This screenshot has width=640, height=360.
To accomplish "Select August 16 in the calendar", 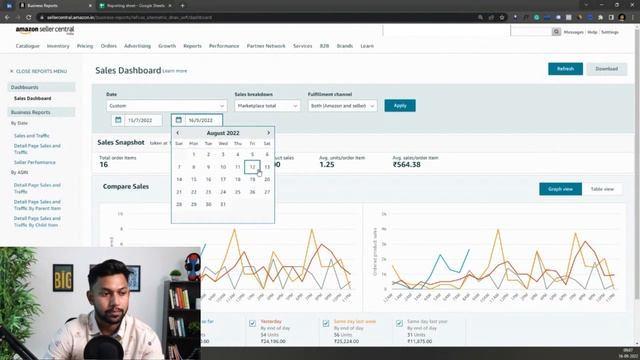I will pyautogui.click(x=208, y=180).
